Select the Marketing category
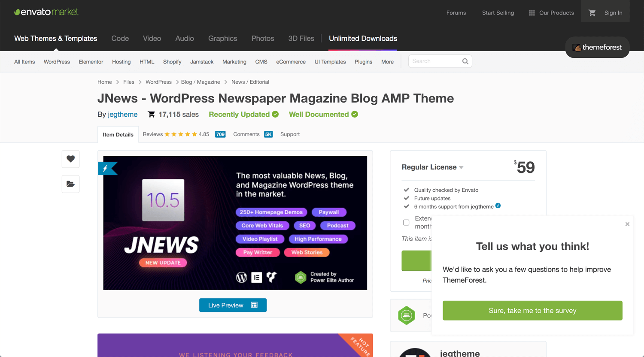This screenshot has width=644, height=357. 234,62
